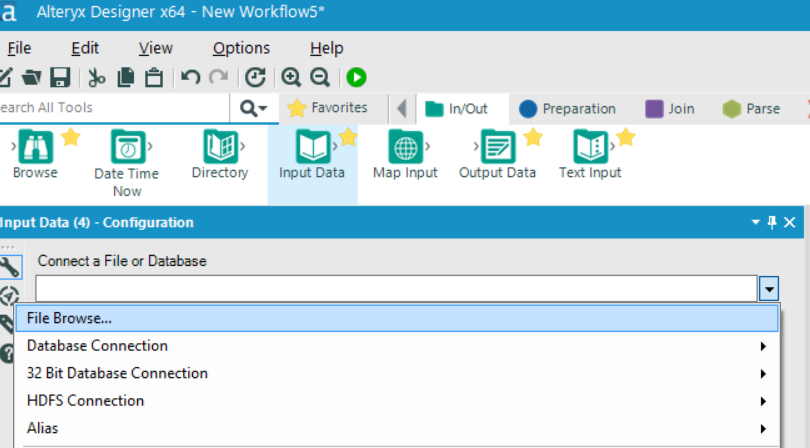Select the Directory tool icon
Viewport: 810px width, 448px height.
[x=220, y=147]
